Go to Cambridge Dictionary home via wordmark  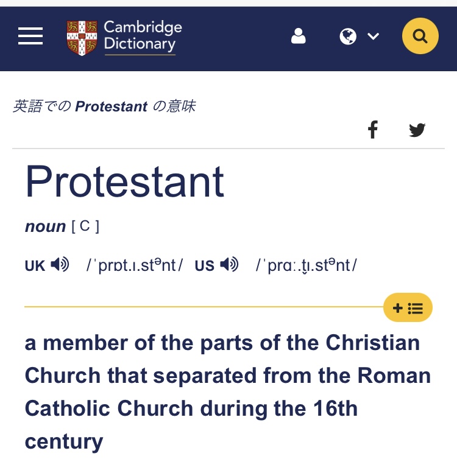pos(143,37)
